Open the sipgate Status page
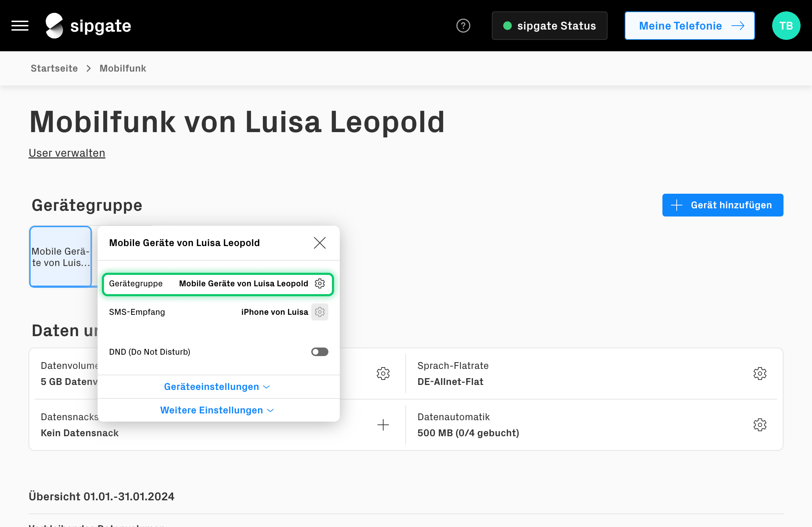812x527 pixels. pos(550,26)
